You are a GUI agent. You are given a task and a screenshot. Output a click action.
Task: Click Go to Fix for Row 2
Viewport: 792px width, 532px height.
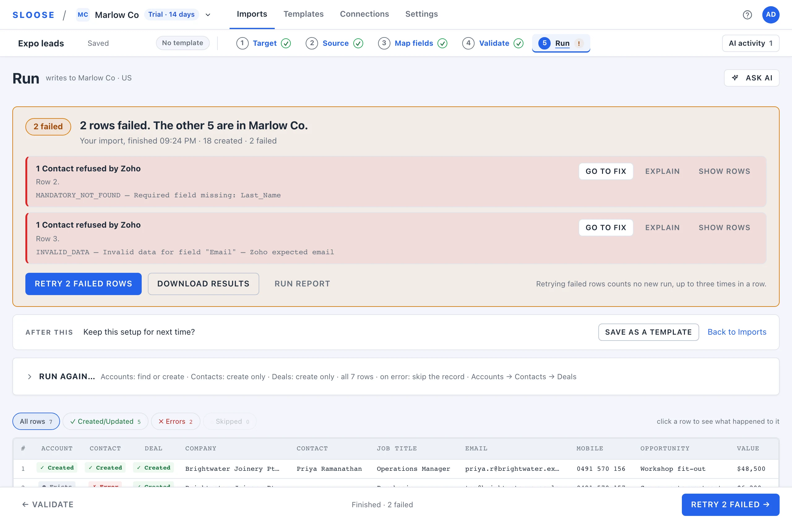(606, 171)
